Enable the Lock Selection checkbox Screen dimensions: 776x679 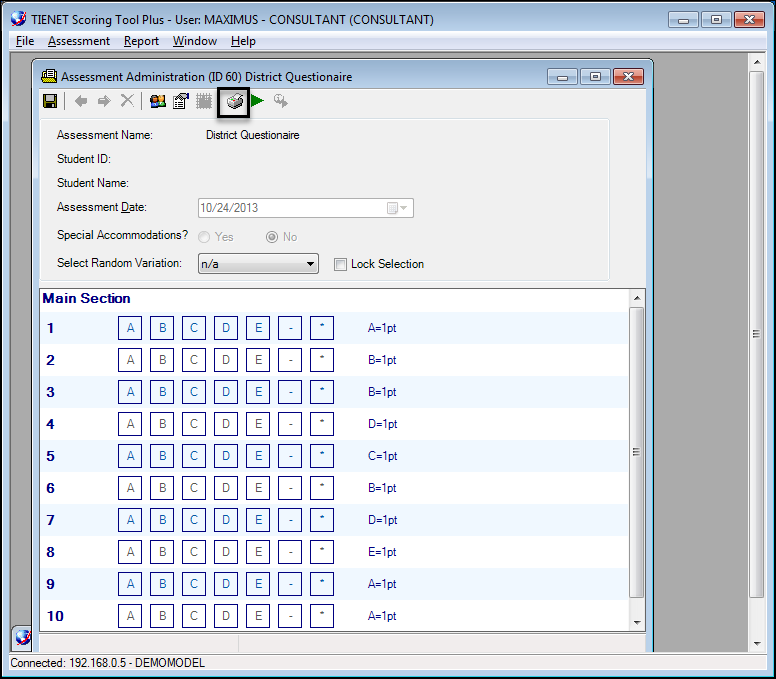340,264
